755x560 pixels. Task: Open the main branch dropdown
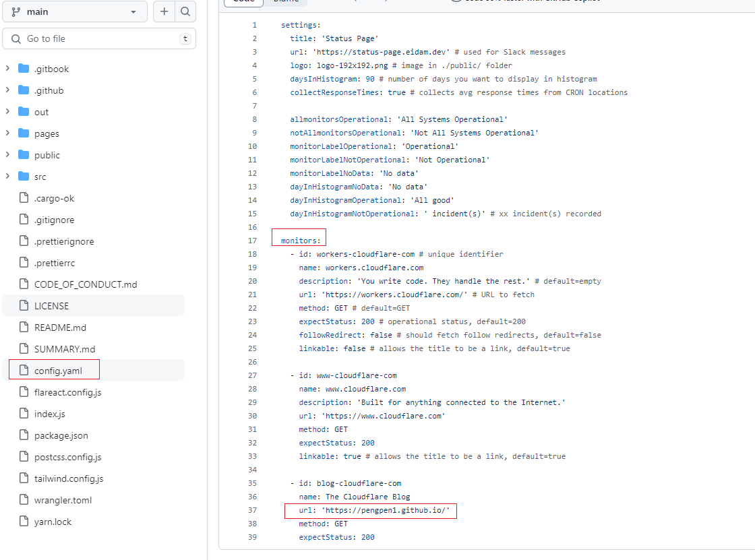coord(75,11)
